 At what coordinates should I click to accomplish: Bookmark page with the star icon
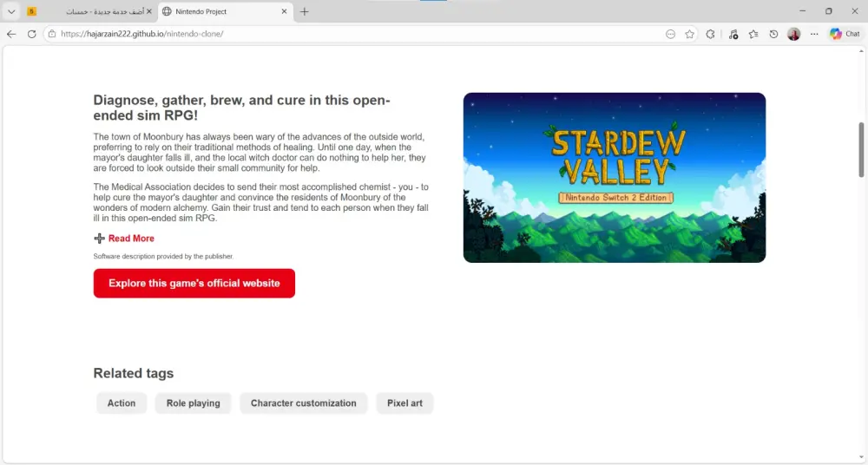tap(689, 34)
